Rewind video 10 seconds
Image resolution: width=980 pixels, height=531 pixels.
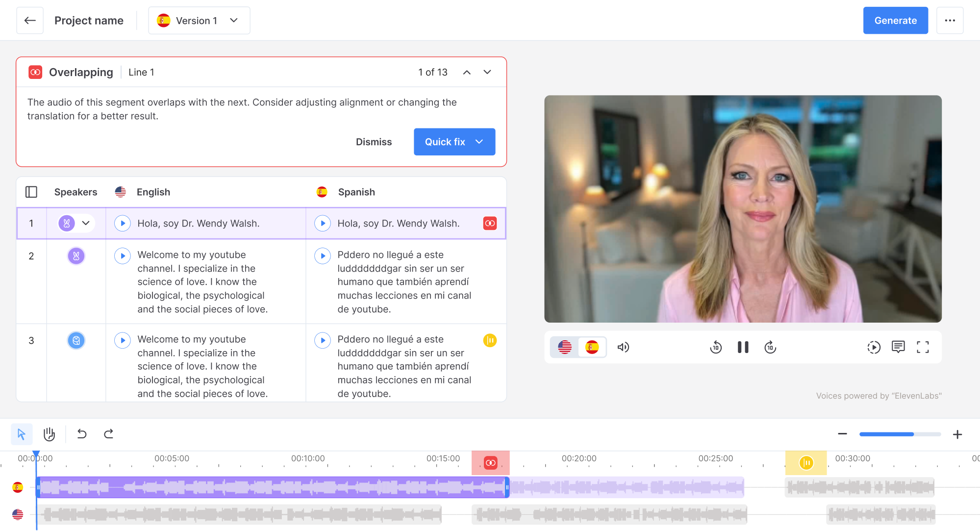coord(716,347)
